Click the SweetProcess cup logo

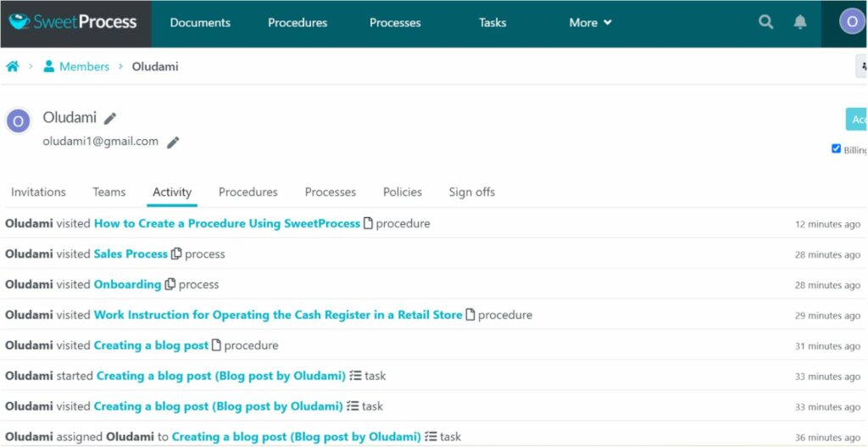point(19,22)
